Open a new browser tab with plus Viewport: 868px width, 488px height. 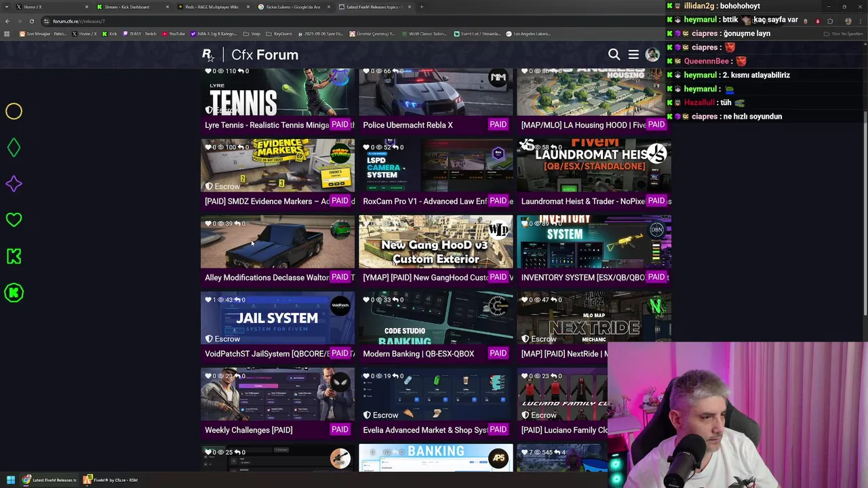(x=422, y=7)
